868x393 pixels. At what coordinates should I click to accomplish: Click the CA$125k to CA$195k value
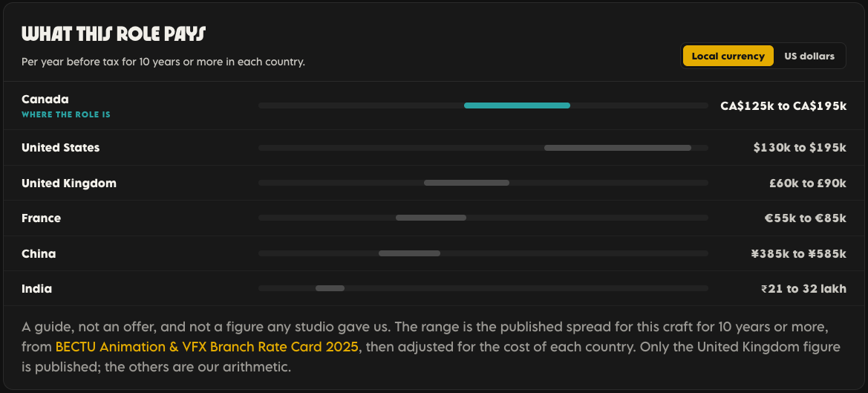783,105
